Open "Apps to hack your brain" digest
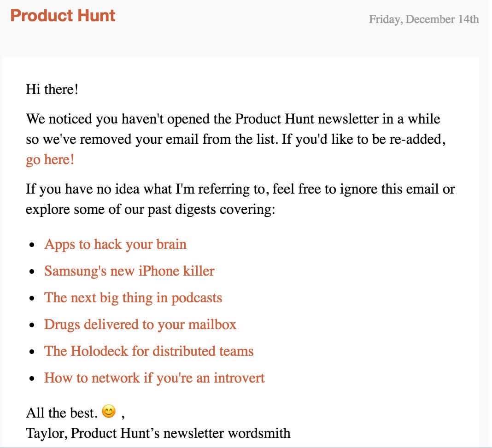Screen dimensions: 492x448 [115, 245]
